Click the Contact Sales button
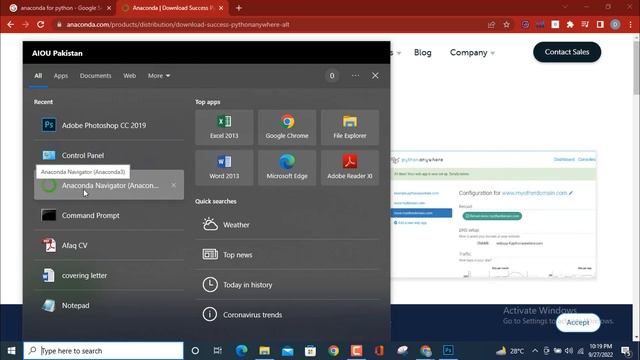Image resolution: width=640 pixels, height=360 pixels. [x=567, y=52]
